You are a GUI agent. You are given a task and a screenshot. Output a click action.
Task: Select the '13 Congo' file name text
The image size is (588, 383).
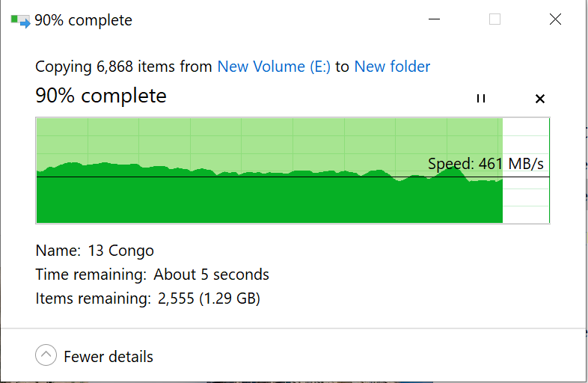click(x=120, y=251)
